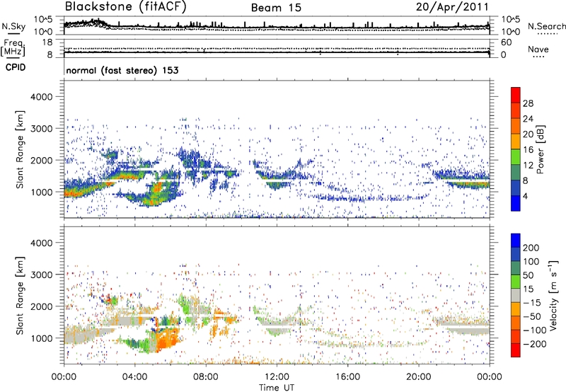Click 'Slant Range [km]' label of power plot
The width and height of the screenshot is (566, 392).
20,149
